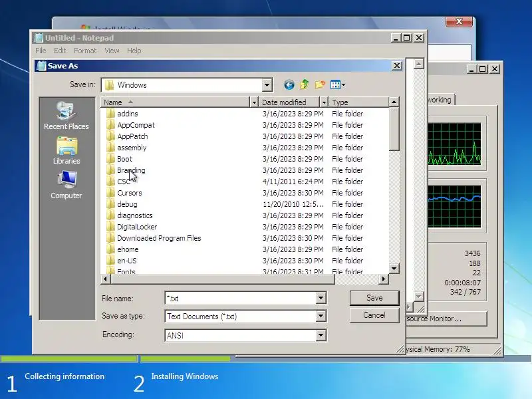This screenshot has height=399, width=532.
Task: Select the DigitalLocker folder icon
Action: coord(110,227)
